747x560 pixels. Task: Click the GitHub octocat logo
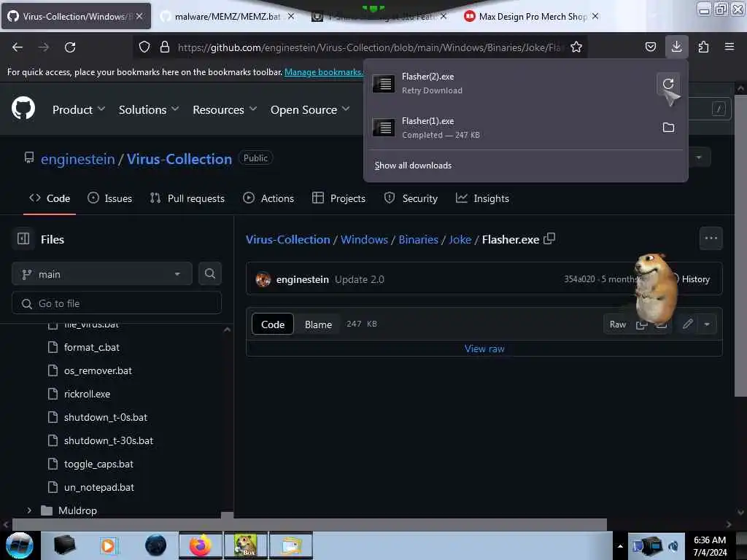23,108
